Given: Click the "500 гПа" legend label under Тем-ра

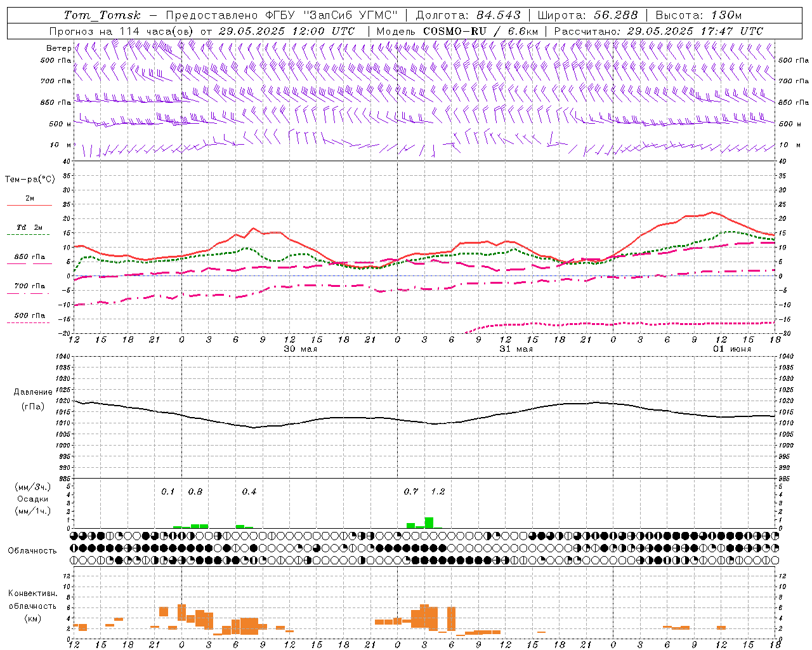Looking at the screenshot, I should pyautogui.click(x=29, y=315).
